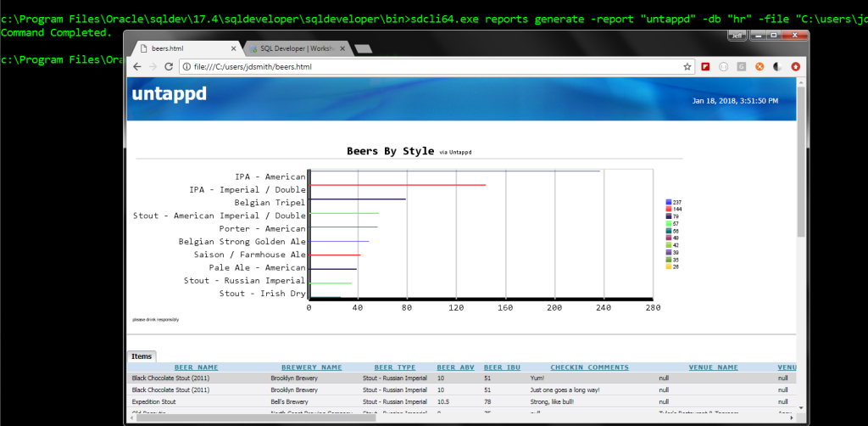Click the IPA - American blue bar
This screenshot has width=868, height=426.
pyautogui.click(x=454, y=171)
